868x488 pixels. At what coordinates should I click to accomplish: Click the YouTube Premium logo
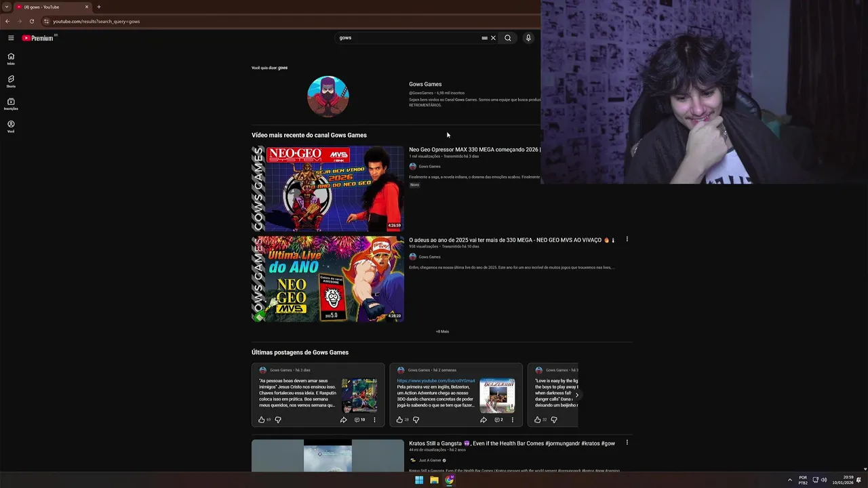(38, 38)
